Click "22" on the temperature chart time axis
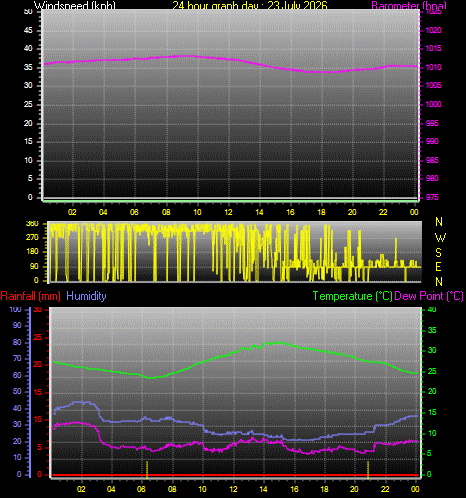Viewport: 466px width, 498px height. tap(385, 489)
